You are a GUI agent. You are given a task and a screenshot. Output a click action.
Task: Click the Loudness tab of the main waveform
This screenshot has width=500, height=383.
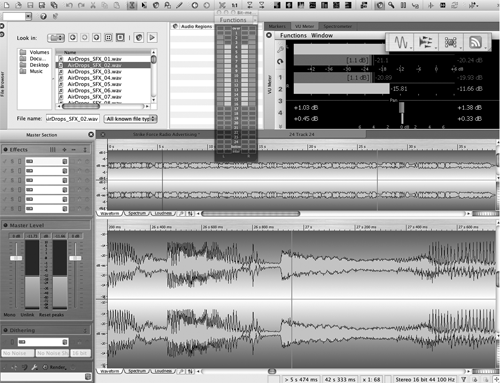click(163, 371)
